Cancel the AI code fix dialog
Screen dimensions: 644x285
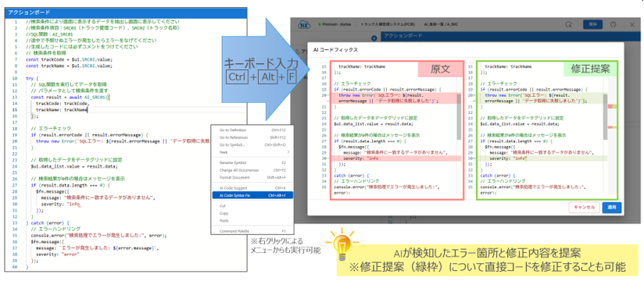pyautogui.click(x=584, y=208)
